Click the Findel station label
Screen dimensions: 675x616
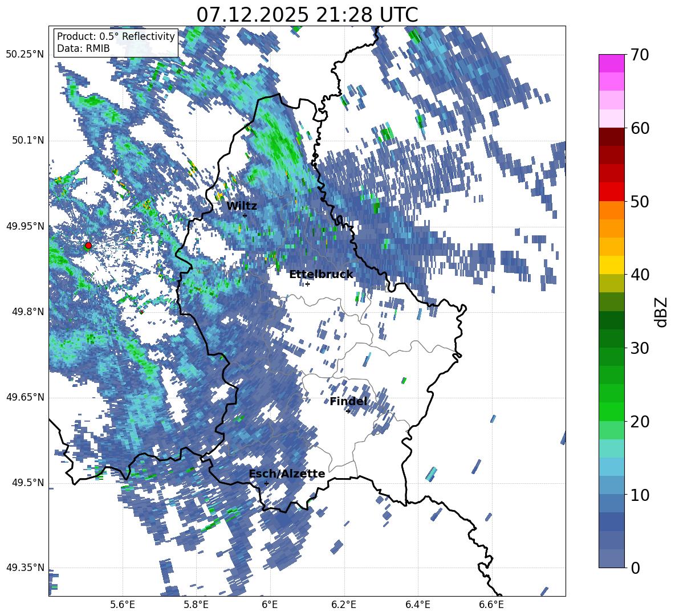pyautogui.click(x=348, y=402)
